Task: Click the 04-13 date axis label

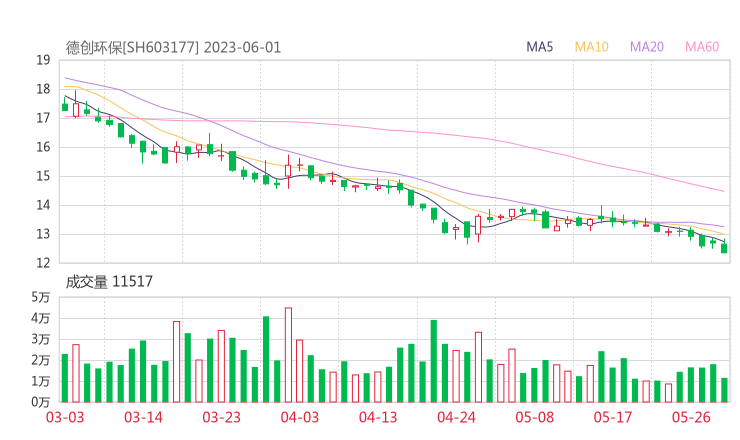Action: (x=378, y=417)
